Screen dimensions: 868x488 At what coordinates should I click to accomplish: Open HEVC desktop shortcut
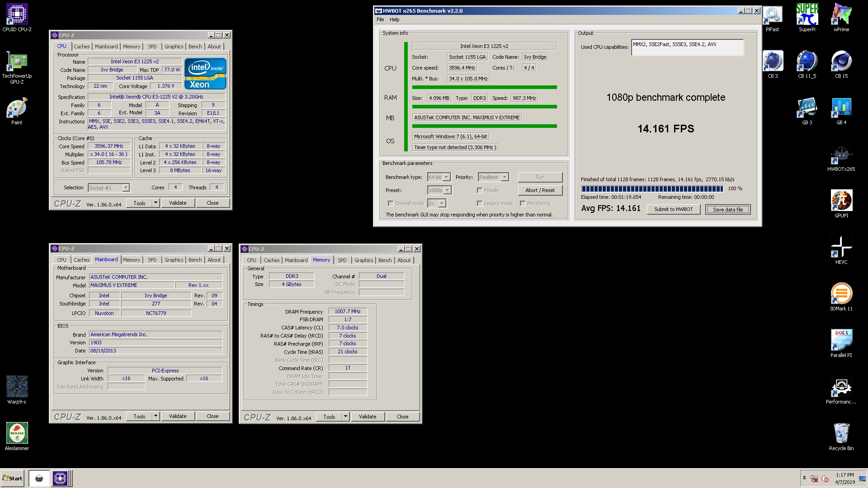click(x=841, y=251)
